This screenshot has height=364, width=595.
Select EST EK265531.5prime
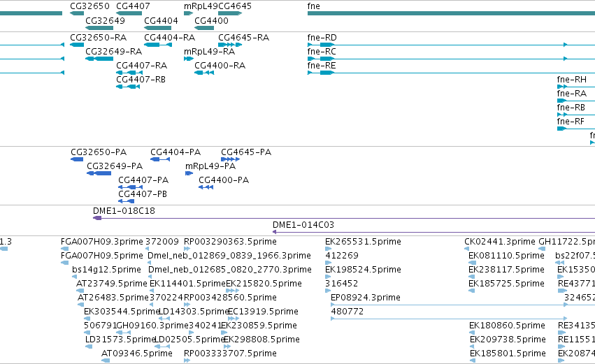coord(363,242)
